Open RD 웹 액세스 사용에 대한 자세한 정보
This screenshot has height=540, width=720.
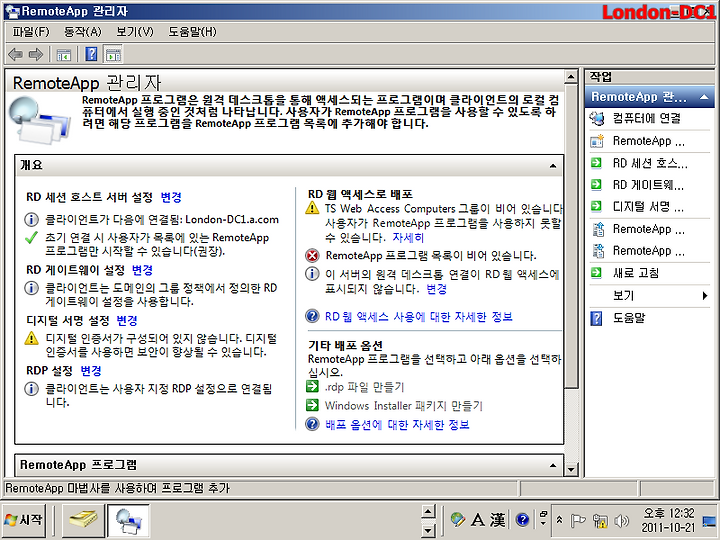419,316
